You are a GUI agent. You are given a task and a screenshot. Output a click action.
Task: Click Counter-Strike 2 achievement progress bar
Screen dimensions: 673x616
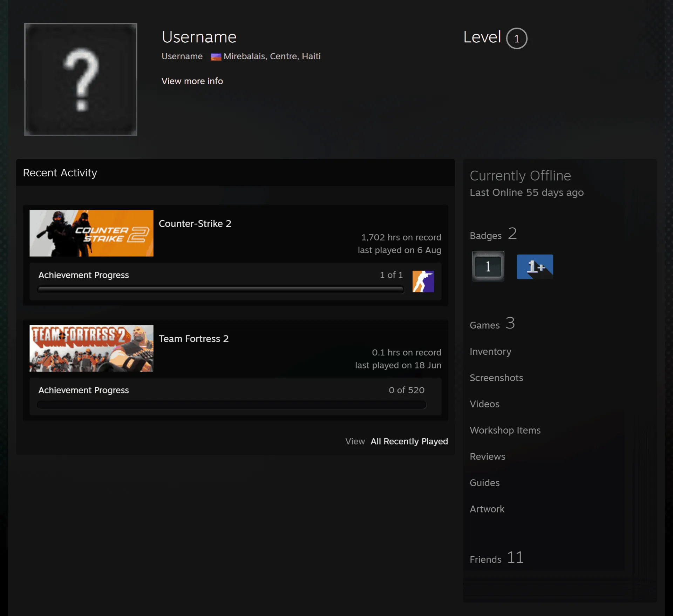(221, 290)
